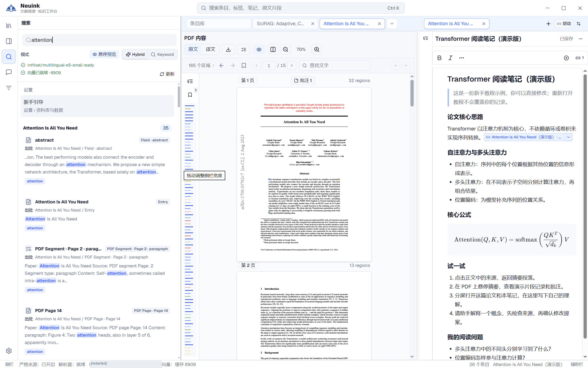Viewport: 588px width, 368px height.
Task: Swap panes with the double-arrow icon
Action: (579, 24)
